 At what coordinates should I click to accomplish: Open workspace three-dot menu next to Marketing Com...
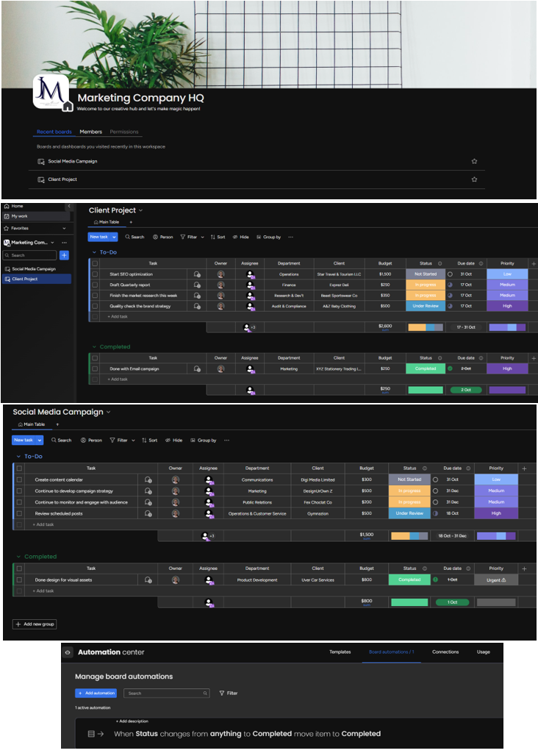click(64, 243)
